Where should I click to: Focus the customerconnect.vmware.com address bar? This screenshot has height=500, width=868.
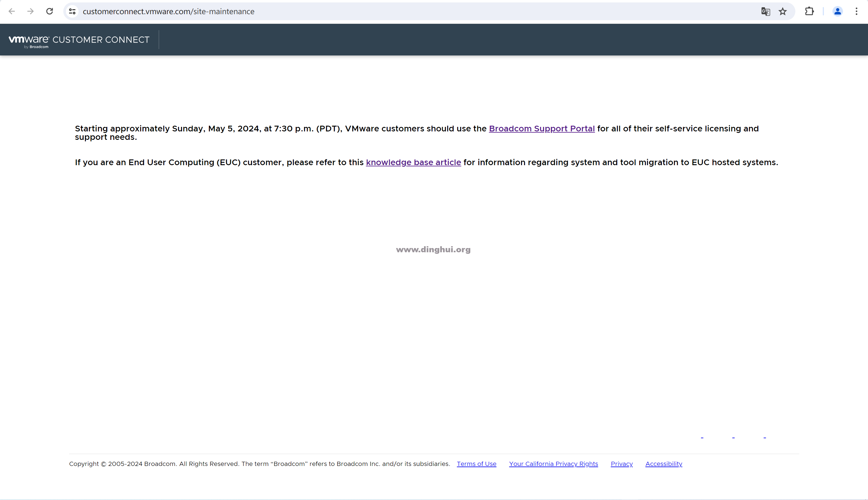412,11
